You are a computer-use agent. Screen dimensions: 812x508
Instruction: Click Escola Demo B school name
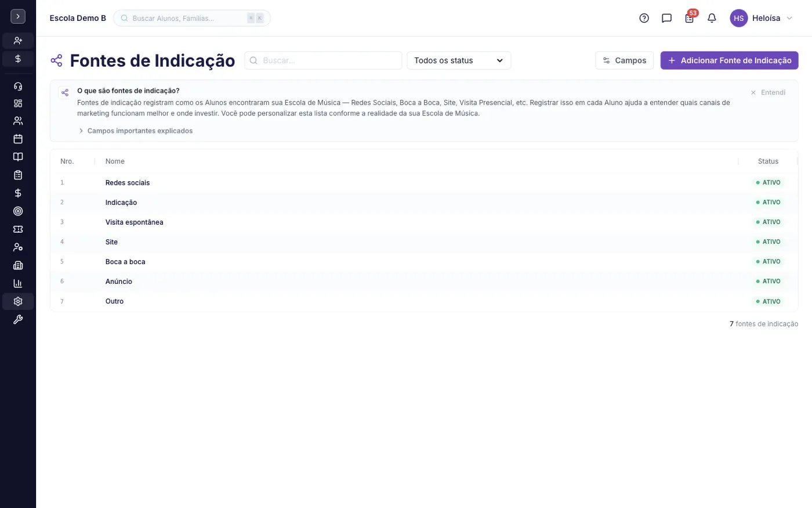78,18
